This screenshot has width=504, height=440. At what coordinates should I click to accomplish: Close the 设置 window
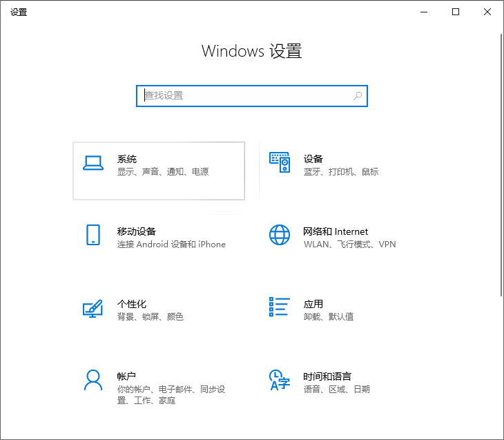(487, 12)
